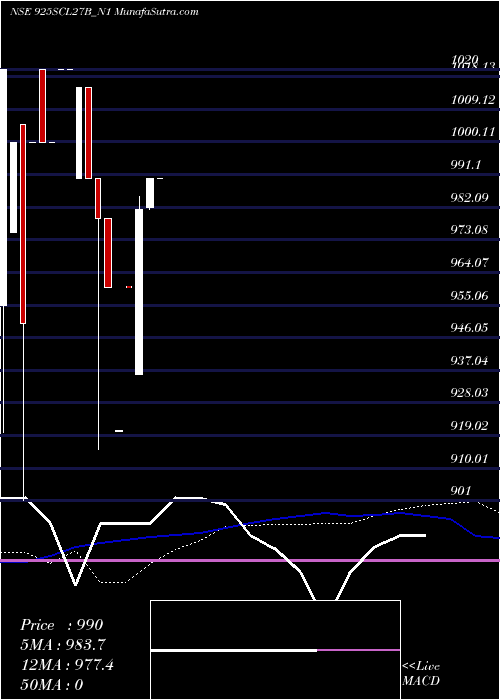The image size is (500, 700).
Task: Click the 50MA : 0 readout
Action: pyautogui.click(x=52, y=685)
